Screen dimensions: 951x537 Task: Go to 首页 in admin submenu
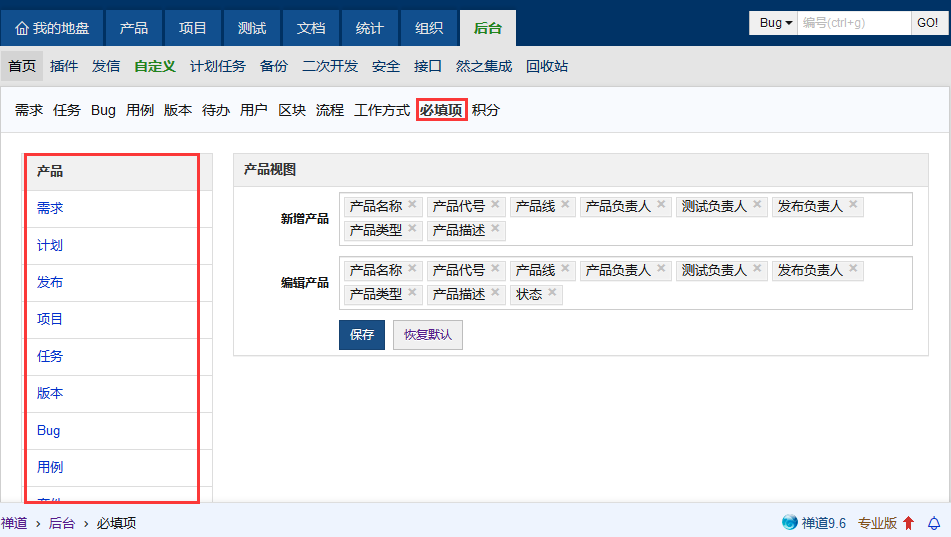click(x=22, y=66)
